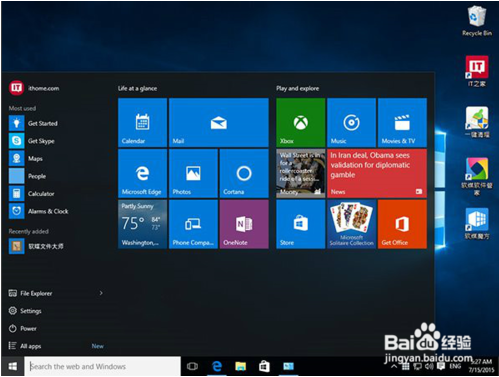499x377 pixels.
Task: Click the last pinned taskbar app icon
Action: [288, 366]
